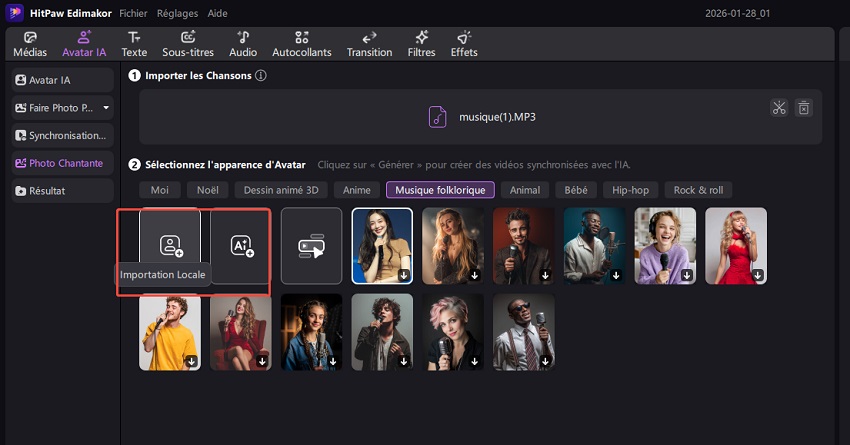
Task: Open the Réglages menu
Action: 178,14
